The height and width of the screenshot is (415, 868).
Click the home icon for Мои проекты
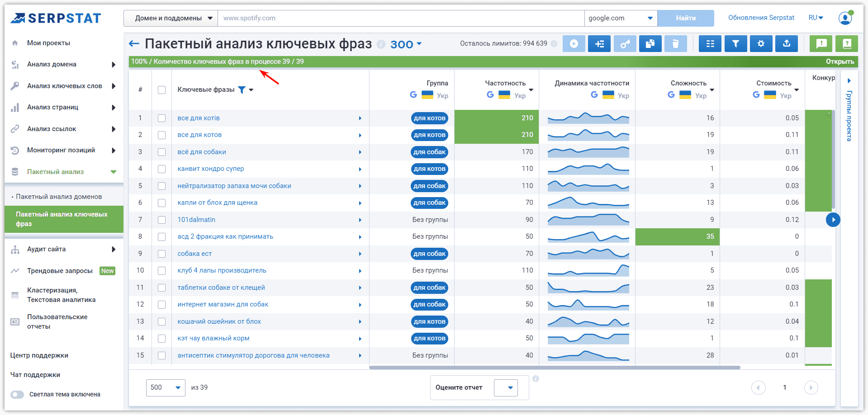[x=15, y=43]
